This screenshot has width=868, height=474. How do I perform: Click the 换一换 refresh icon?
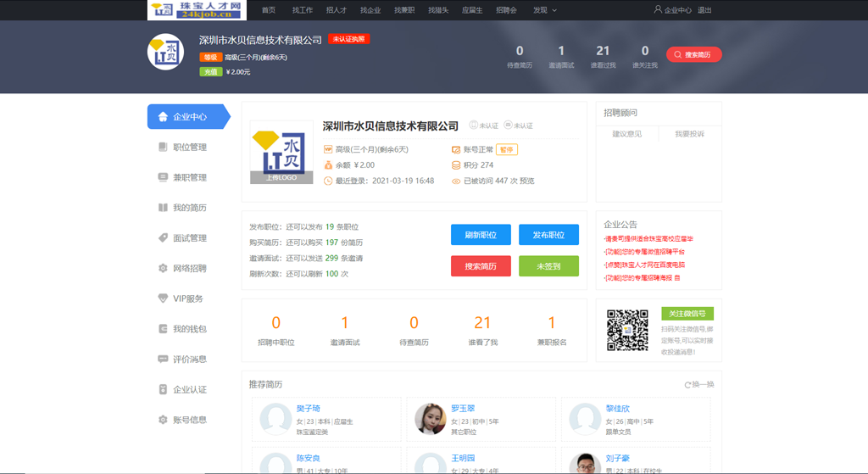687,385
